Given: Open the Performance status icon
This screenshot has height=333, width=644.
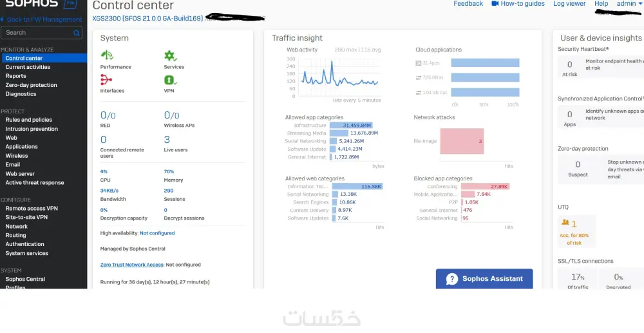Looking at the screenshot, I should tap(107, 55).
